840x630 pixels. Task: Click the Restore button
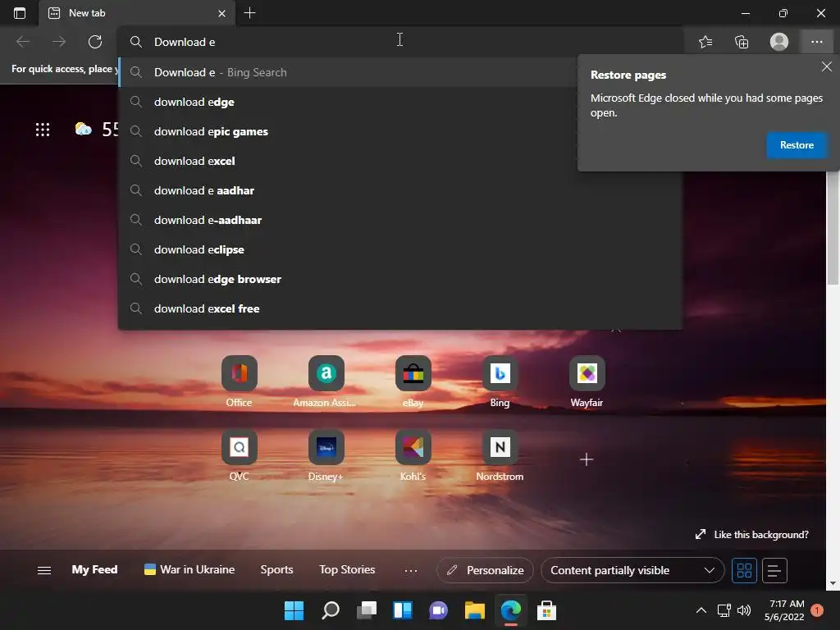(x=797, y=145)
